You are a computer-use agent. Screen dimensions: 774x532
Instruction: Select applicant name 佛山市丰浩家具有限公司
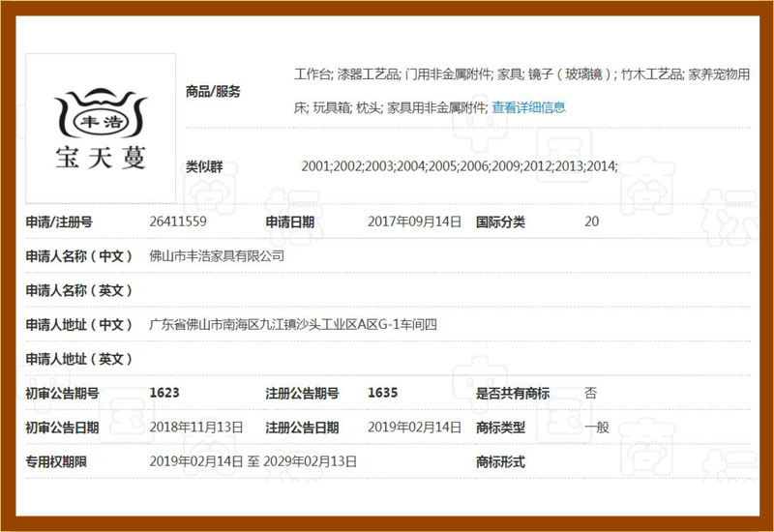217,256
